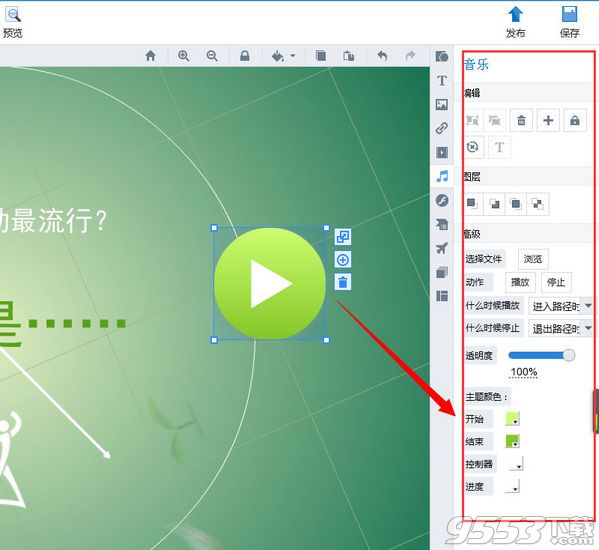The height and width of the screenshot is (550, 599).
Task: Select the shapes tool in sidebar
Action: (x=442, y=57)
